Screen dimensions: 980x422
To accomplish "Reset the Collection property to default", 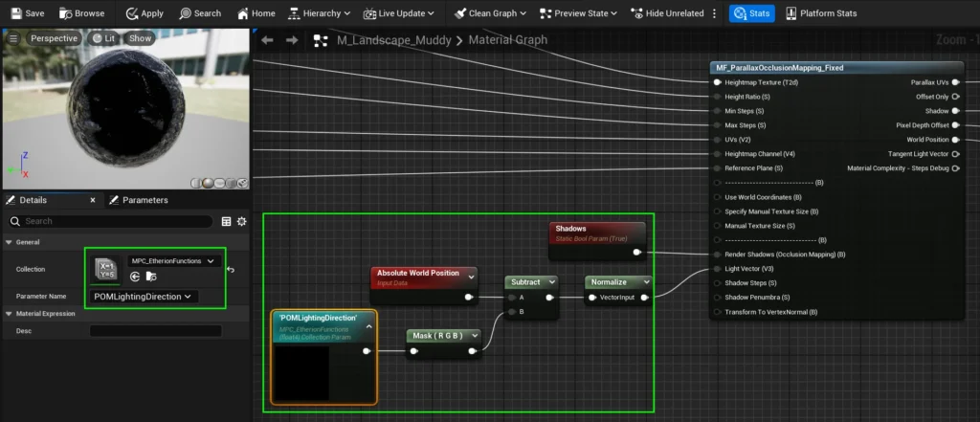I will pyautogui.click(x=231, y=270).
